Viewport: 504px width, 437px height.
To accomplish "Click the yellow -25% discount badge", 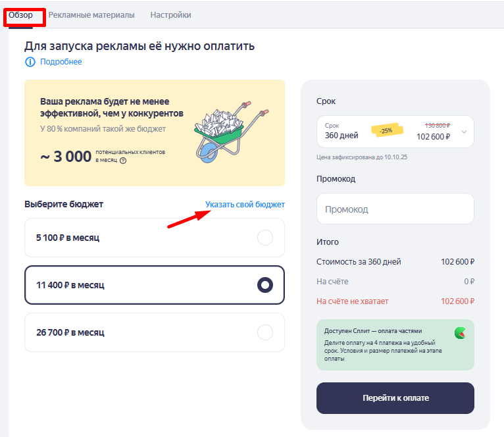I will (x=386, y=130).
